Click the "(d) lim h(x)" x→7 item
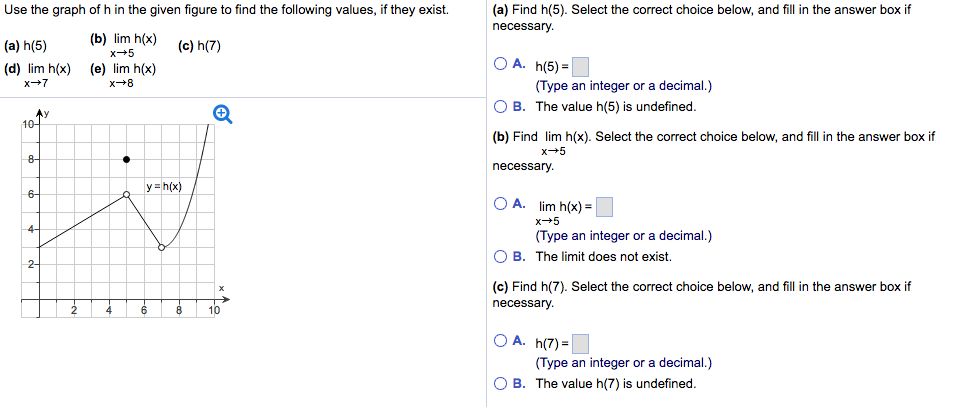 pyautogui.click(x=37, y=75)
